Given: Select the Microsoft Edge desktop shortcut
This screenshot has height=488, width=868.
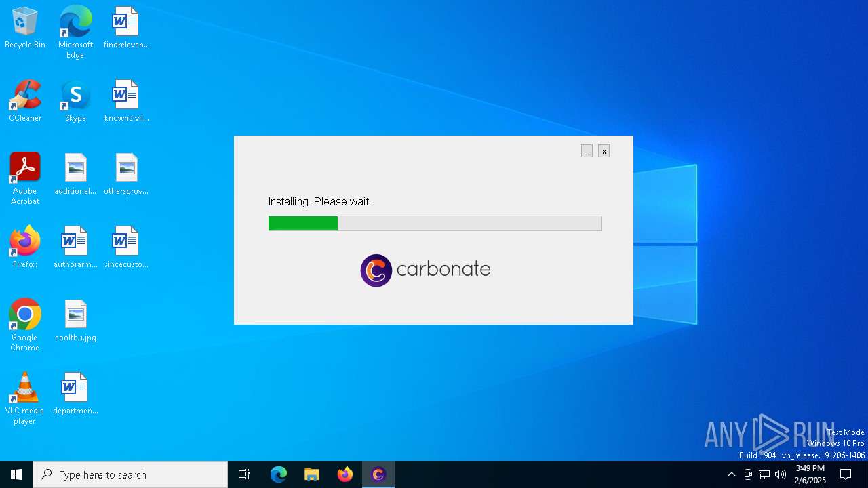Looking at the screenshot, I should pyautogui.click(x=75, y=33).
